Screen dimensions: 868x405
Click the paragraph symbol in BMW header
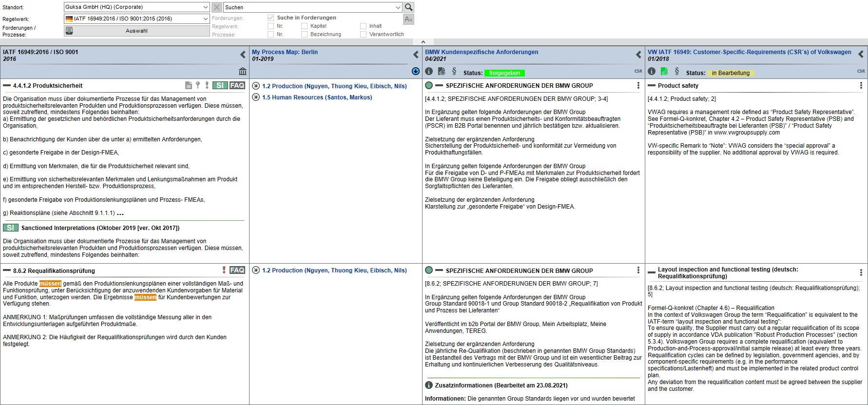[454, 71]
